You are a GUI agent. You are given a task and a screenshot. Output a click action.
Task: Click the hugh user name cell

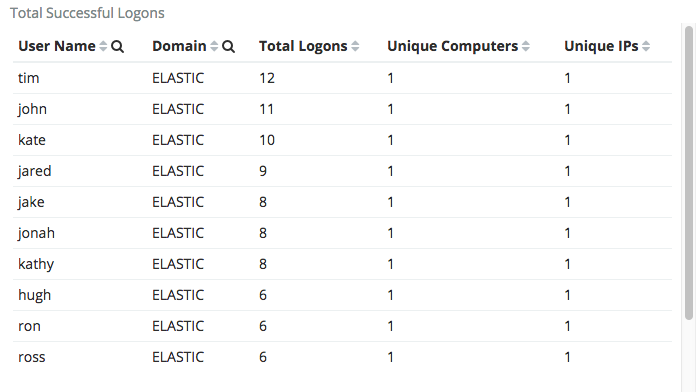pos(35,295)
